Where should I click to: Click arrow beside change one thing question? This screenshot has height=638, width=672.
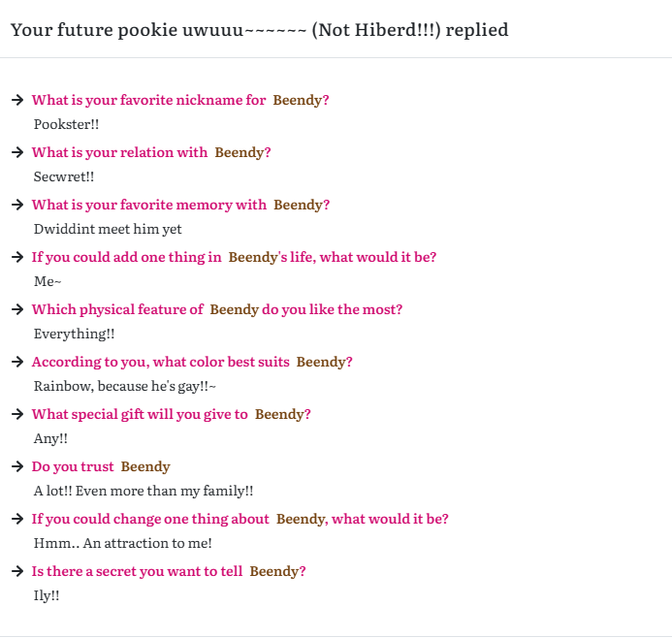tap(17, 519)
